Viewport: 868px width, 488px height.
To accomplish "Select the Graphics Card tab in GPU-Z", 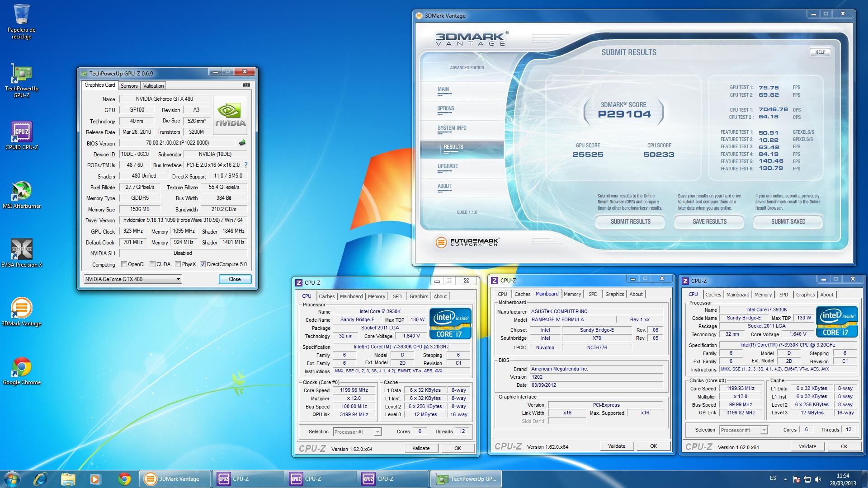I will point(100,85).
